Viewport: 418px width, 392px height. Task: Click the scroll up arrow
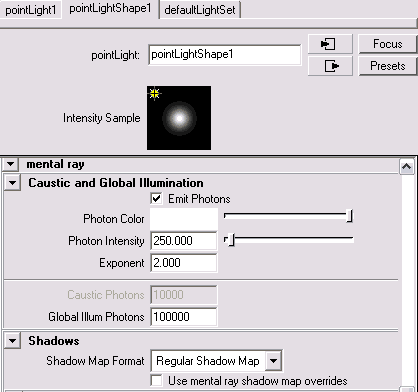pyautogui.click(x=407, y=166)
